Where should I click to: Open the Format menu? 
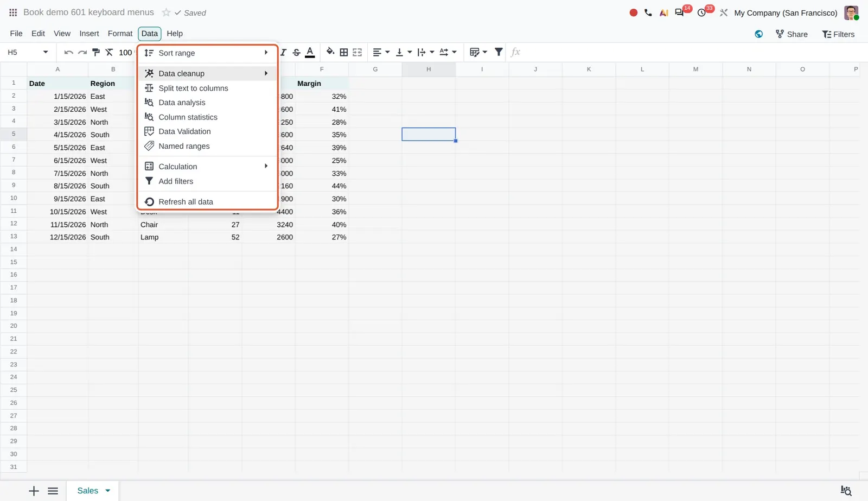coord(120,33)
